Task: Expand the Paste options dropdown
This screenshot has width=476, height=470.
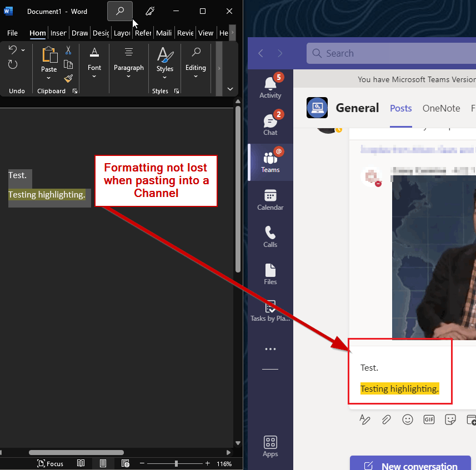Action: pos(48,78)
